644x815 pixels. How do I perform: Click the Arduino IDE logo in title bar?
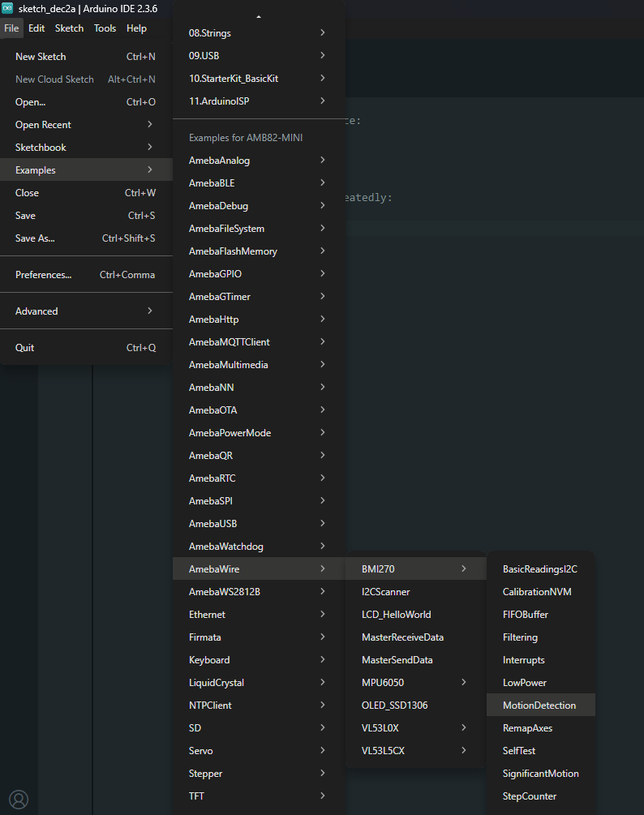coord(8,8)
